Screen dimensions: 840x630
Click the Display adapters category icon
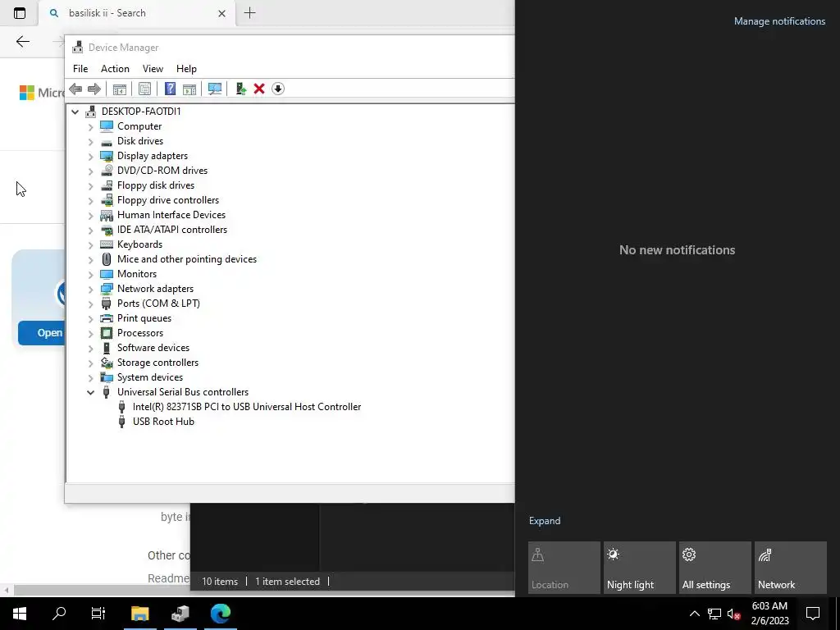click(x=107, y=156)
